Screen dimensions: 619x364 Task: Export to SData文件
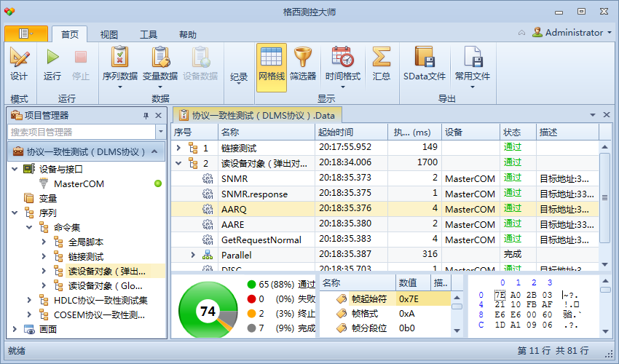click(425, 64)
